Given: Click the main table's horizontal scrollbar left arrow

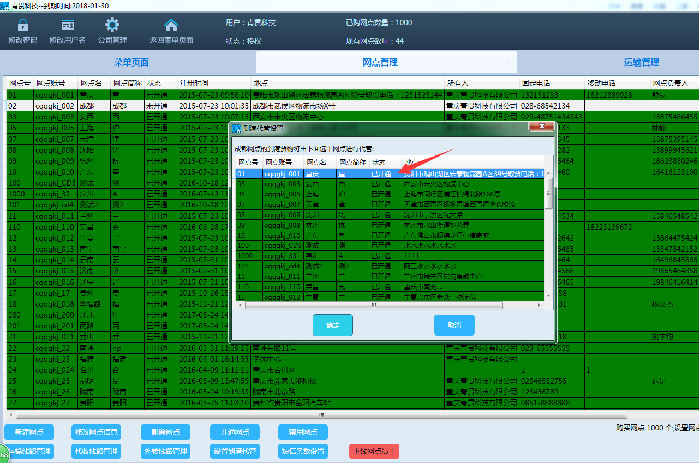Looking at the screenshot, I should [x=12, y=411].
